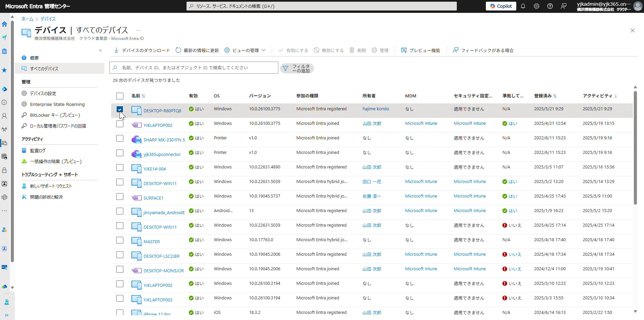Expand left rail with double chevron
Screen dimensions: 644x320
tap(6, 315)
